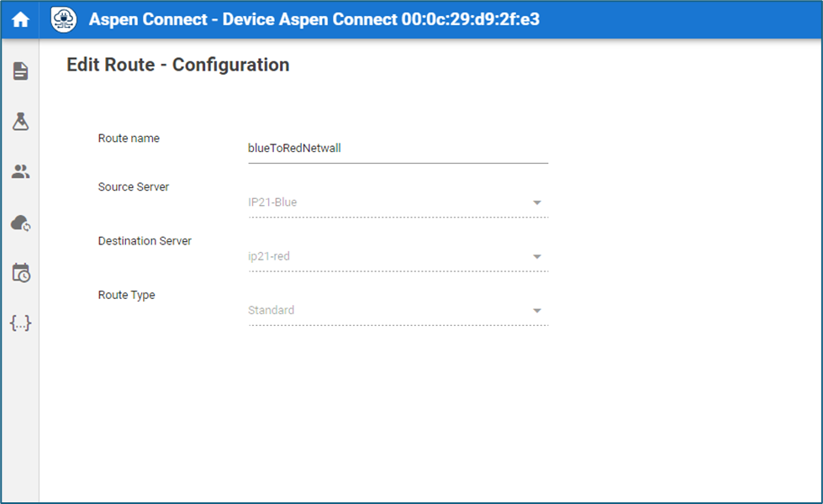Viewport: 823px width, 504px height.
Task: Click the blueToRedNetwall route name field
Action: click(398, 149)
